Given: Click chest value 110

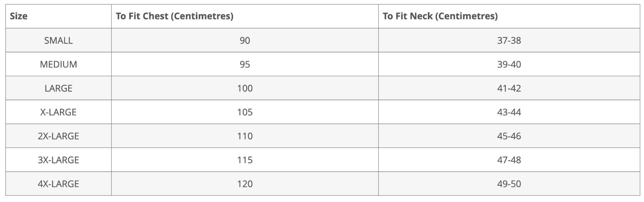Looking at the screenshot, I should (245, 136).
